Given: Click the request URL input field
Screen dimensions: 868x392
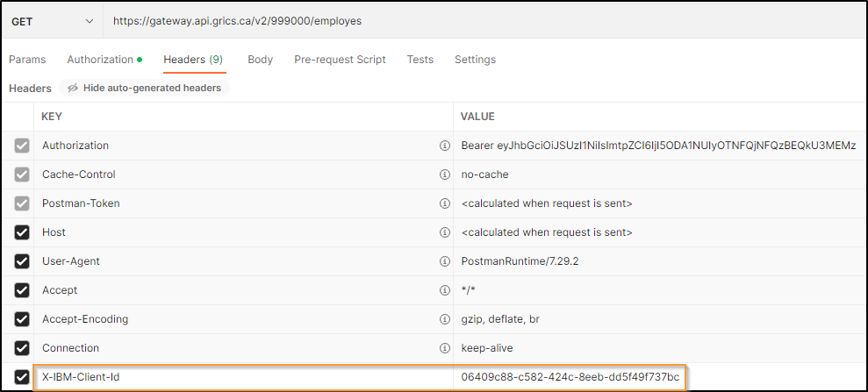Looking at the screenshot, I should click(483, 20).
